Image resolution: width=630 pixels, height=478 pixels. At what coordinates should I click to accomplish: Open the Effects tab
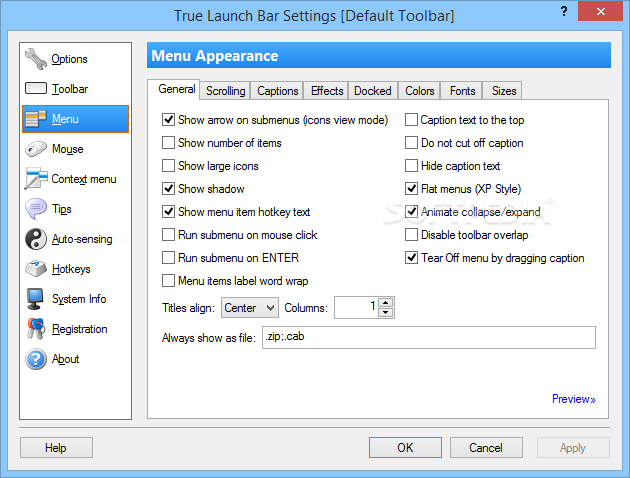pyautogui.click(x=327, y=91)
